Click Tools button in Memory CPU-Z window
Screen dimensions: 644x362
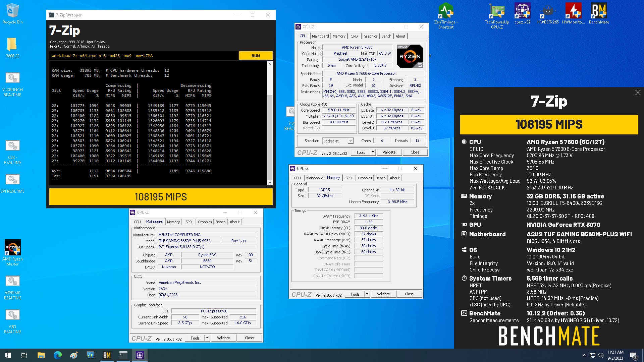tap(355, 294)
